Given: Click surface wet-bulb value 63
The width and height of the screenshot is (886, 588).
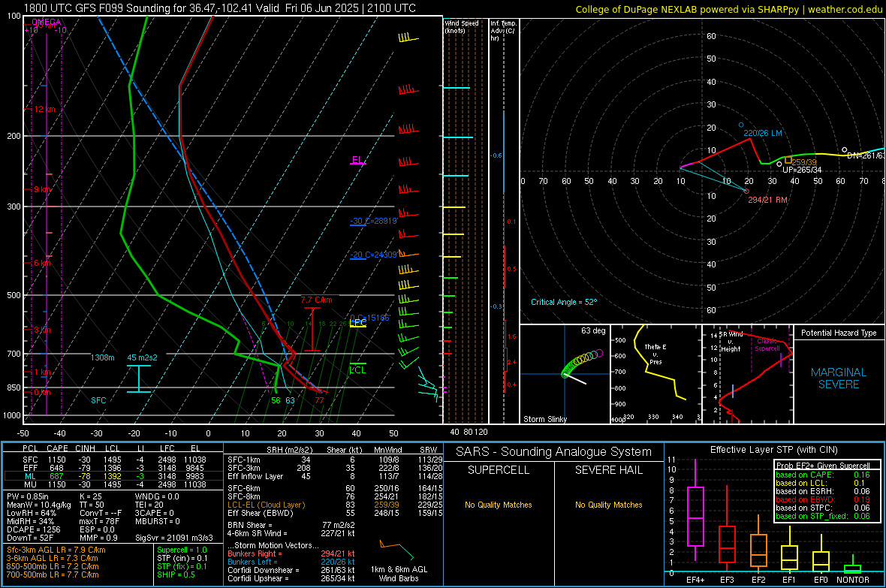Looking at the screenshot, I should tap(290, 400).
